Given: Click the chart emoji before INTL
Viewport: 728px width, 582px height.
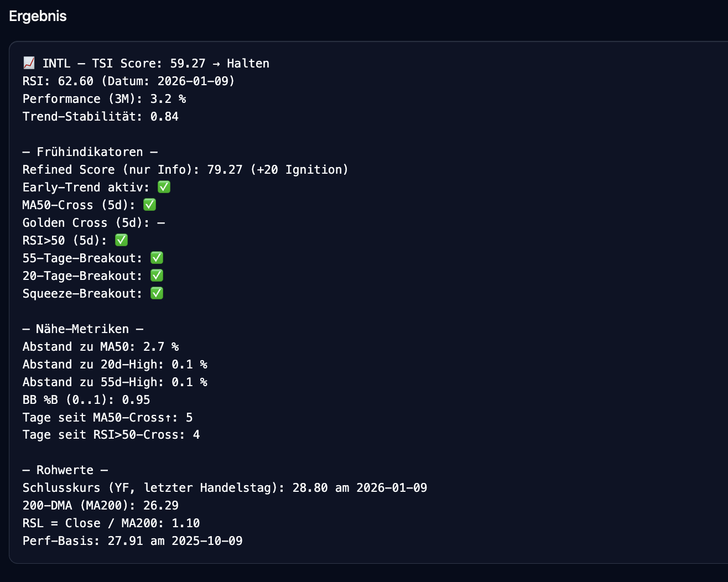Looking at the screenshot, I should pyautogui.click(x=29, y=63).
